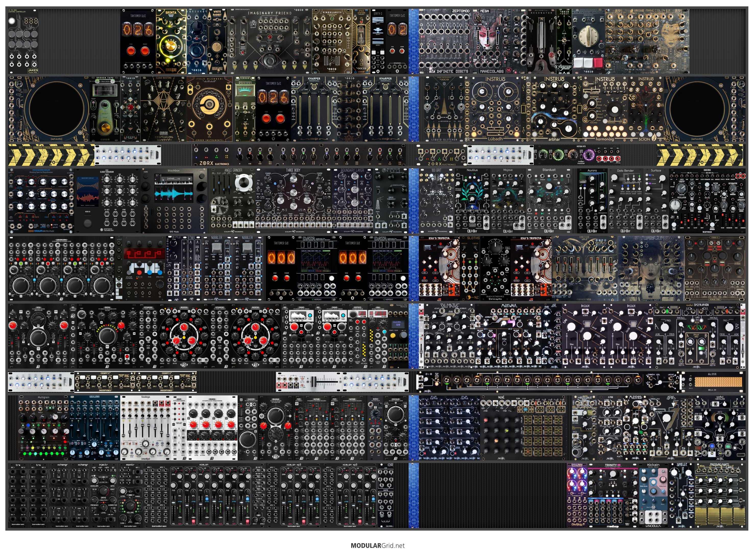Screen dimensions: 756x551
Task: Click the Qu-Bit Nautilus module
Action: 472,201
